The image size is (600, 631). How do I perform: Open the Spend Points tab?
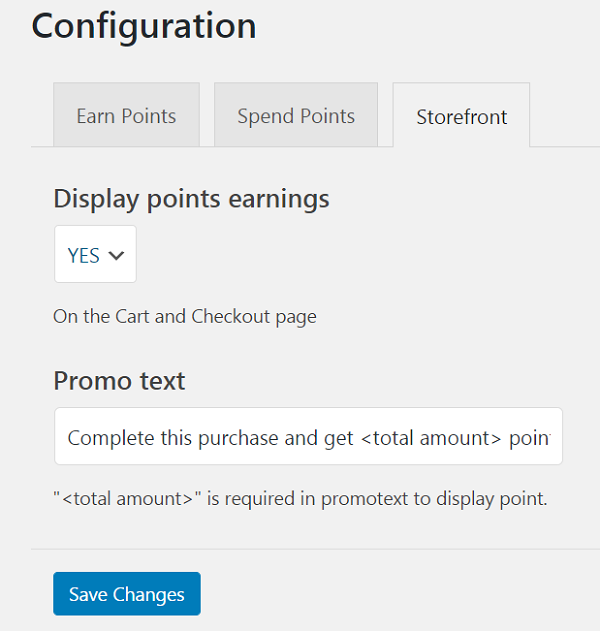point(296,116)
